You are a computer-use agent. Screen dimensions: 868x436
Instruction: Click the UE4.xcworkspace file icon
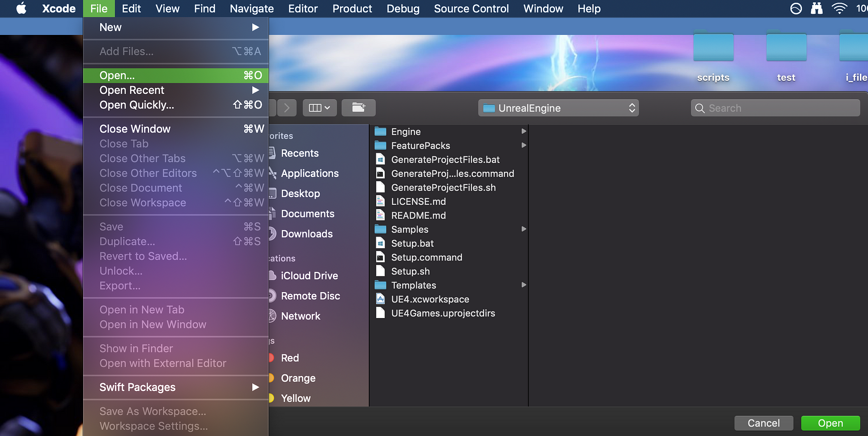click(380, 299)
